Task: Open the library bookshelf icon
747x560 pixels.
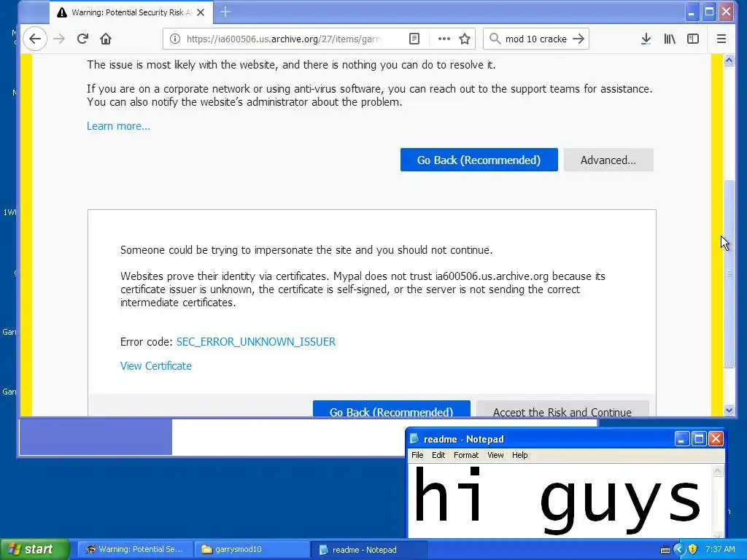Action: click(670, 39)
